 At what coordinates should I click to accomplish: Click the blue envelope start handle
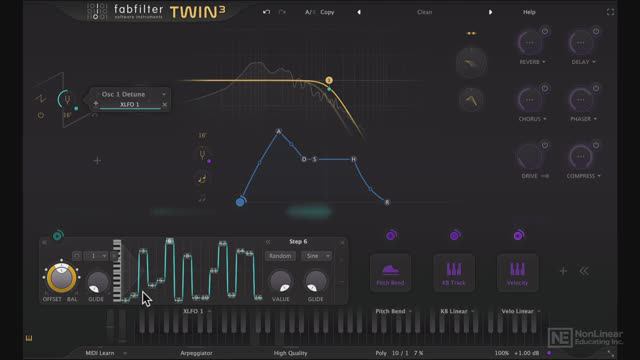coord(240,201)
